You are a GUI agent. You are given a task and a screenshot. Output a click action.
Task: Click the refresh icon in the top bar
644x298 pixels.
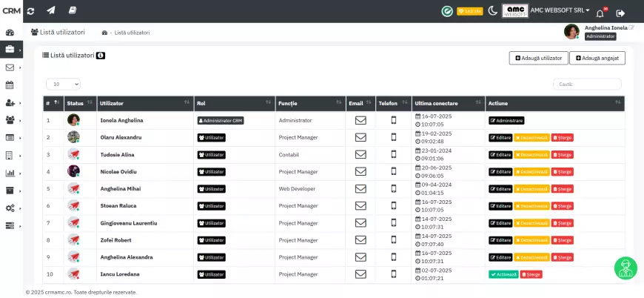[30, 11]
